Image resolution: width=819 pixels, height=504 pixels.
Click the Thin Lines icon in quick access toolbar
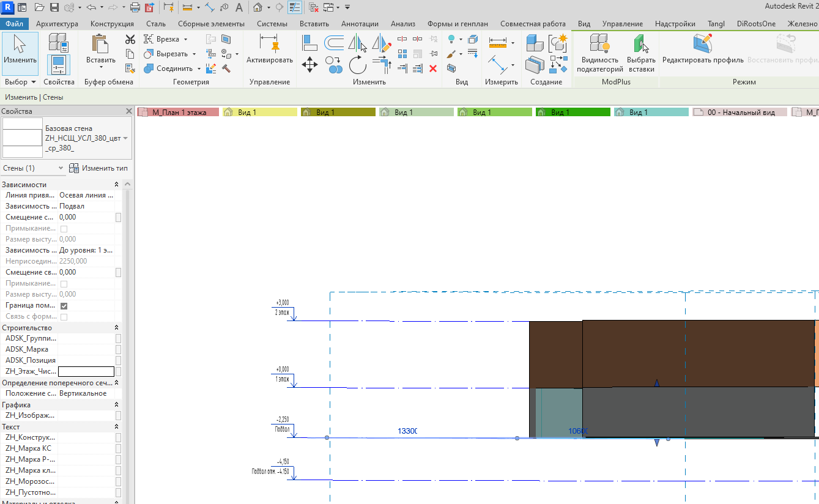click(x=295, y=7)
